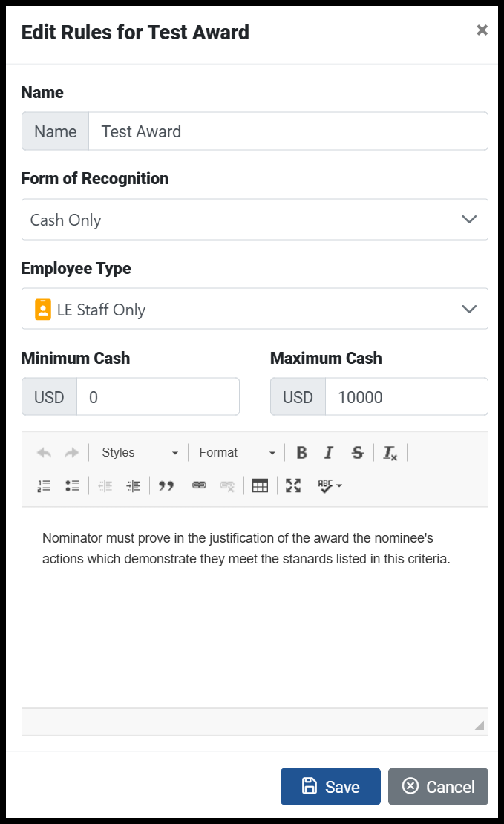Open the Format dropdown
The image size is (504, 824).
tap(237, 453)
